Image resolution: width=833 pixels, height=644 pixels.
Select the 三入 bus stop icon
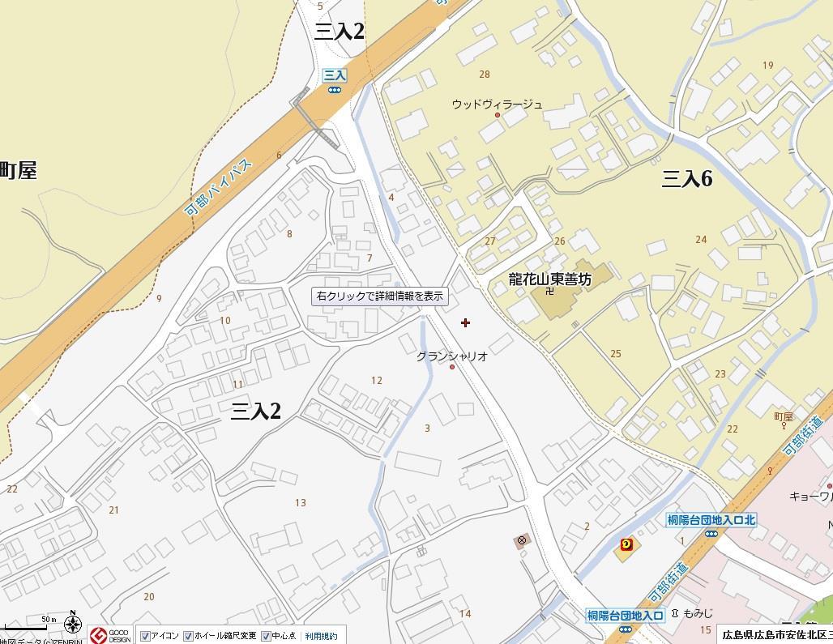coord(334,90)
